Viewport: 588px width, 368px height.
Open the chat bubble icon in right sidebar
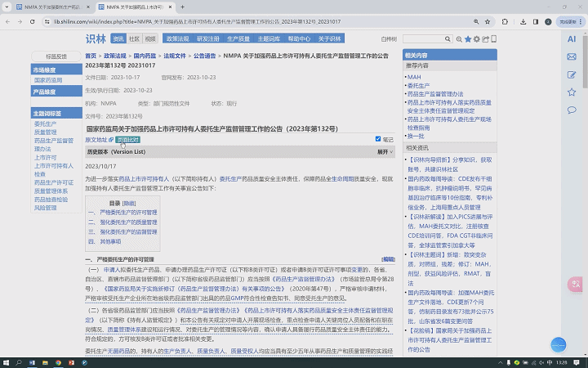pos(572,110)
